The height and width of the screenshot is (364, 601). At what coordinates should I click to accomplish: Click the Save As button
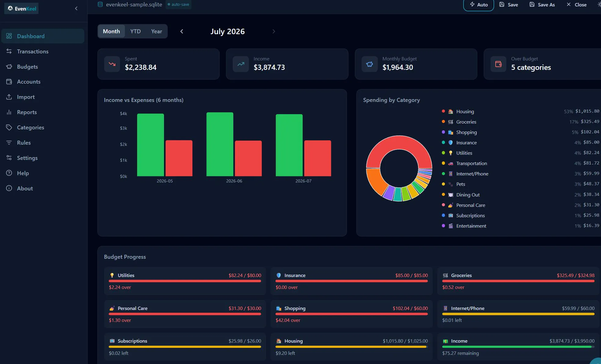click(x=542, y=5)
